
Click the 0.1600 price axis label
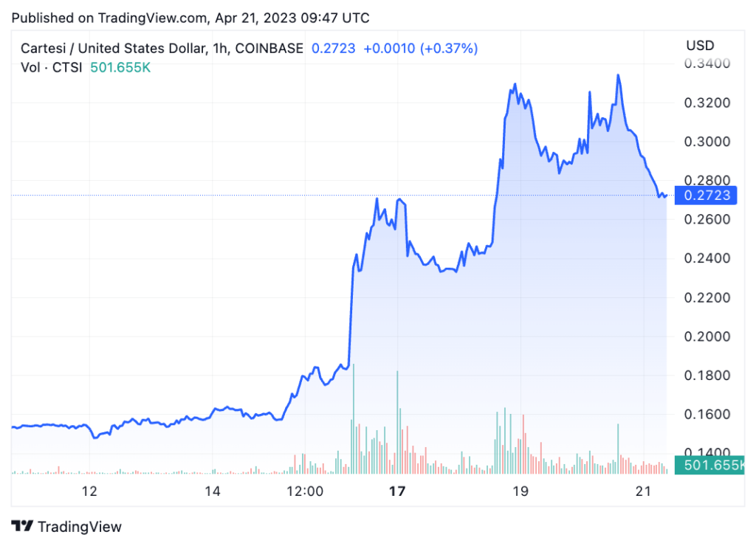click(x=707, y=415)
